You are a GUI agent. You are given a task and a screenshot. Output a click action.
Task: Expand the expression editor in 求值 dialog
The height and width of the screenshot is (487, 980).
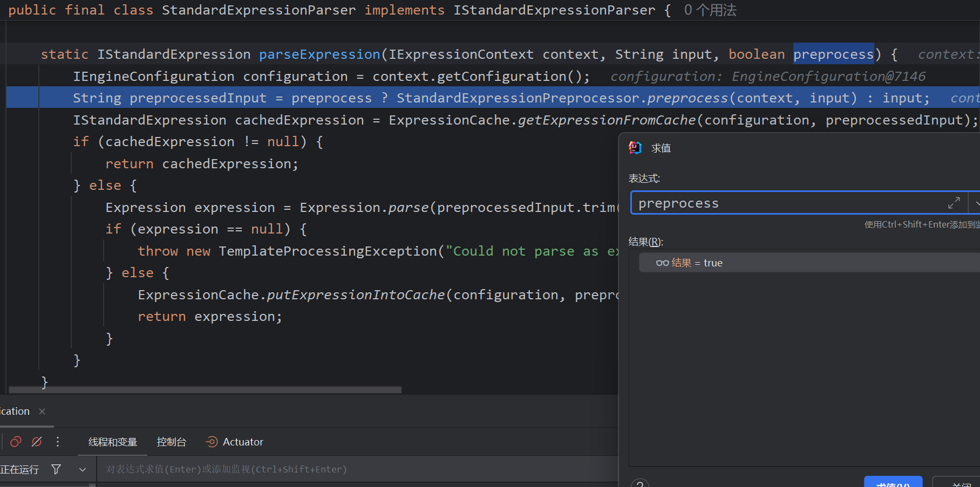pos(954,203)
